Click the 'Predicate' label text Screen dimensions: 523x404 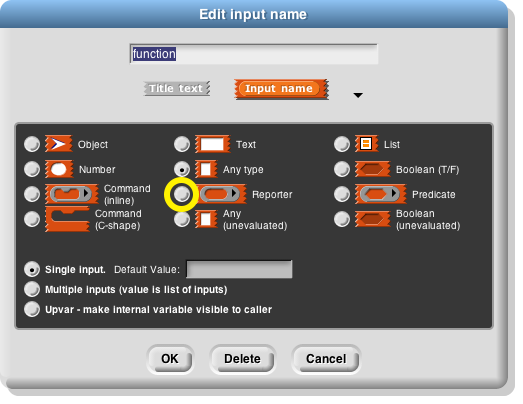434,194
